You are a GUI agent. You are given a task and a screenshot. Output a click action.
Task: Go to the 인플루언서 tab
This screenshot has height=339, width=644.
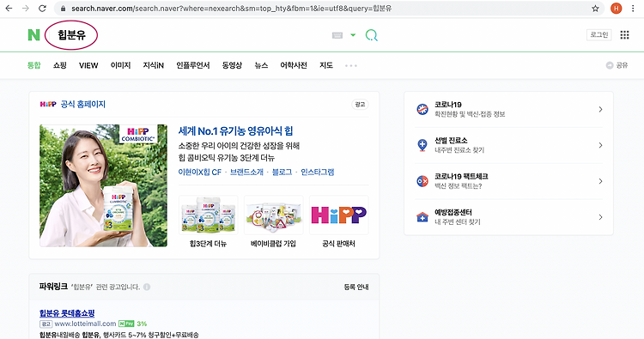[x=192, y=65]
